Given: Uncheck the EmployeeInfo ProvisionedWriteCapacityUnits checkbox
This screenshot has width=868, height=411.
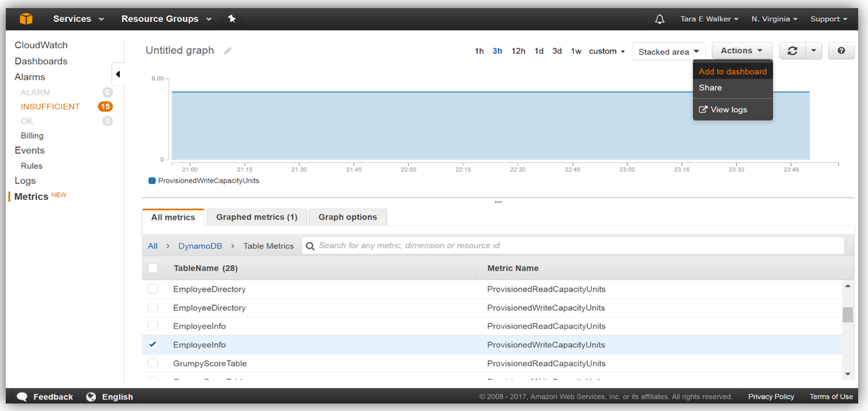Looking at the screenshot, I should (x=153, y=344).
